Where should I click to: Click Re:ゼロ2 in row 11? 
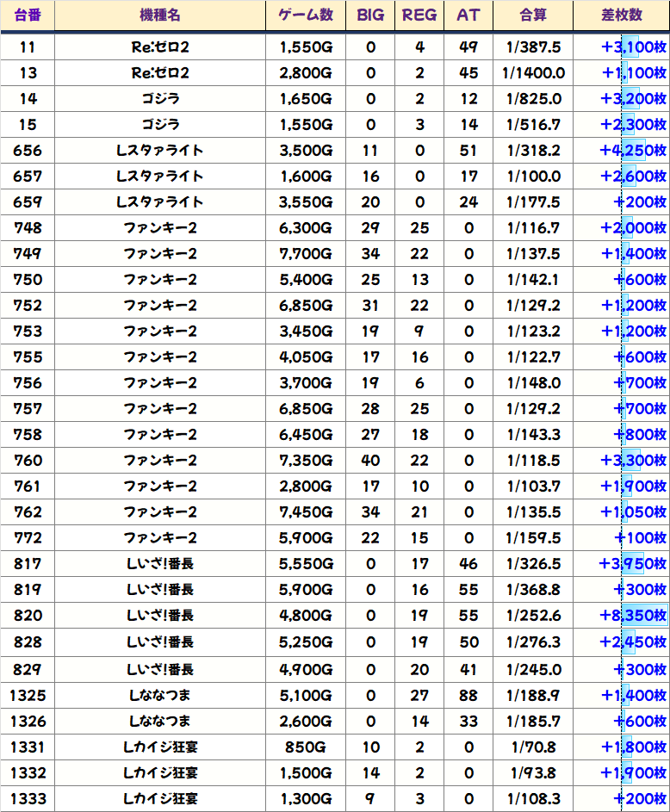pyautogui.click(x=160, y=47)
